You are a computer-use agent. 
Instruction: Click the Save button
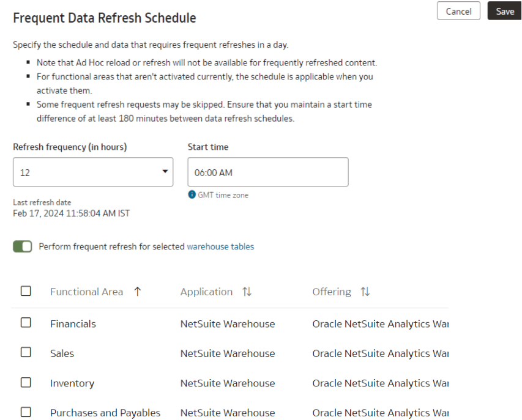(x=505, y=11)
